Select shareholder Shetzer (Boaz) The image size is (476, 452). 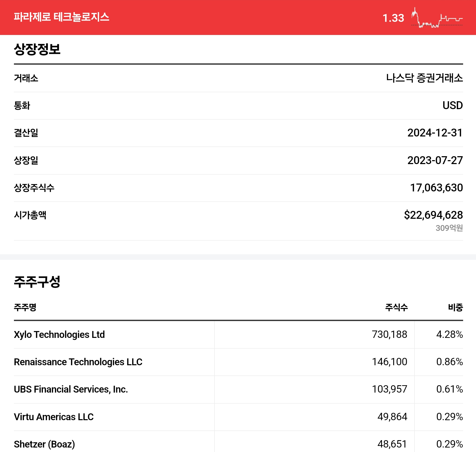click(x=44, y=444)
